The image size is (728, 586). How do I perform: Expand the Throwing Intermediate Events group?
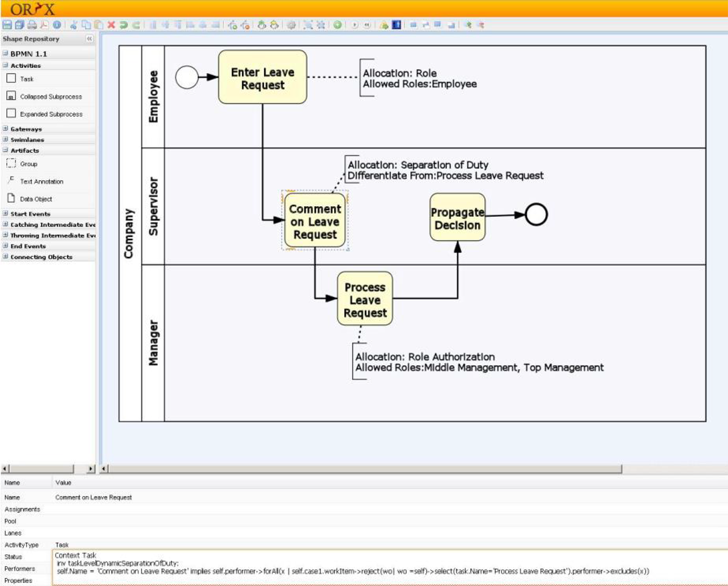click(5, 235)
